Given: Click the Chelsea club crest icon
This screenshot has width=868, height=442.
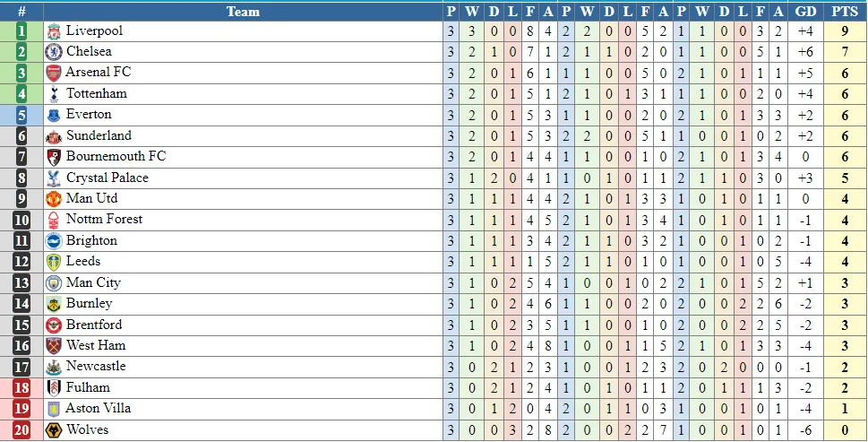Looking at the screenshot, I should [x=54, y=52].
